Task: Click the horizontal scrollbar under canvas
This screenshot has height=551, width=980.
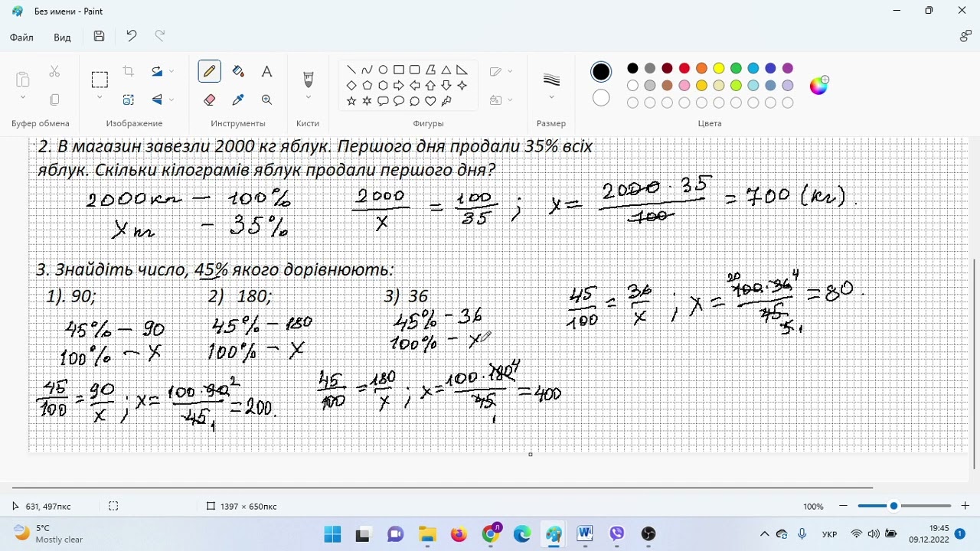Action: point(443,487)
